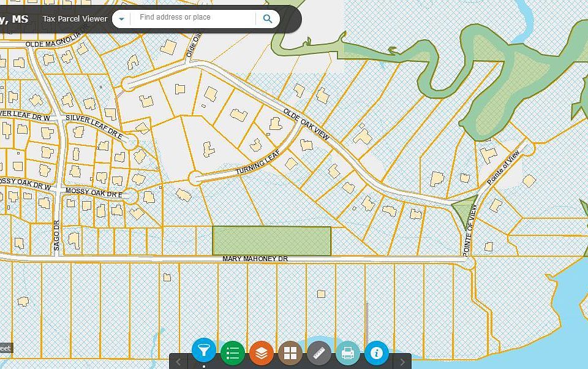
Task: Focus the Find address or place field
Action: [x=193, y=18]
